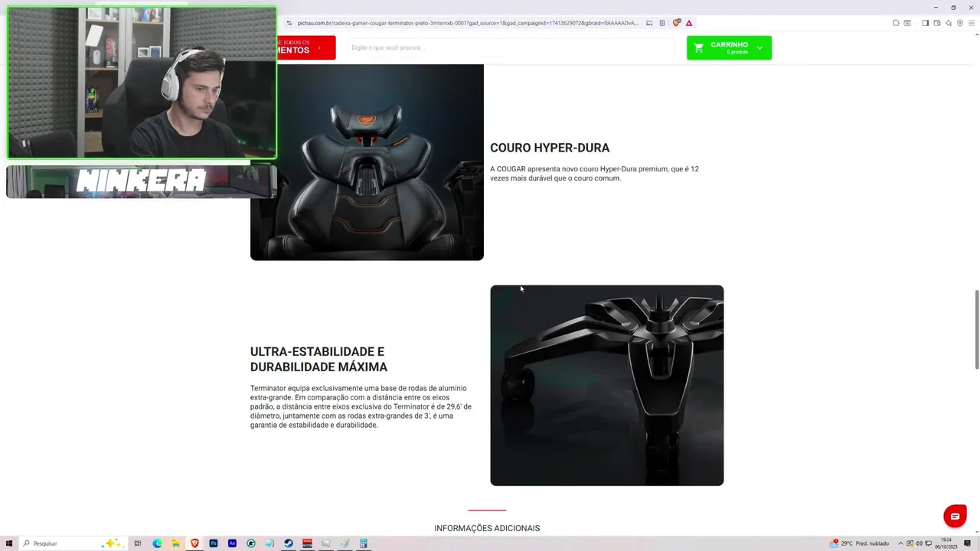Viewport: 980px width, 551px height.
Task: Click the Windows search sparkle highlights icon
Action: click(x=113, y=543)
